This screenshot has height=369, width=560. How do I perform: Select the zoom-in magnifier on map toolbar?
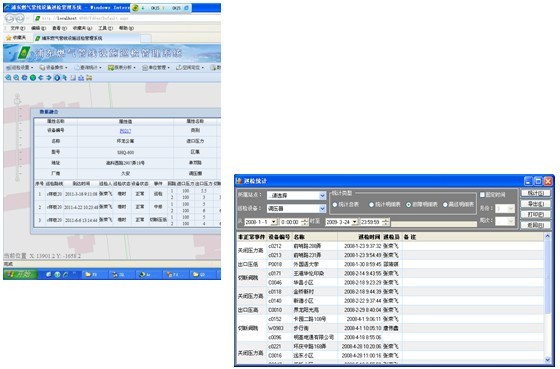pos(8,78)
